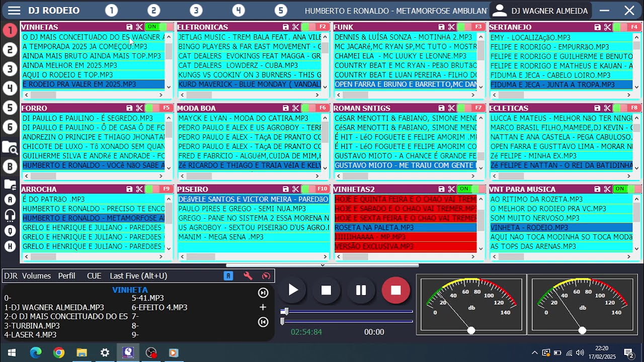Open Google Chrome from the taskbar

pos(59,352)
